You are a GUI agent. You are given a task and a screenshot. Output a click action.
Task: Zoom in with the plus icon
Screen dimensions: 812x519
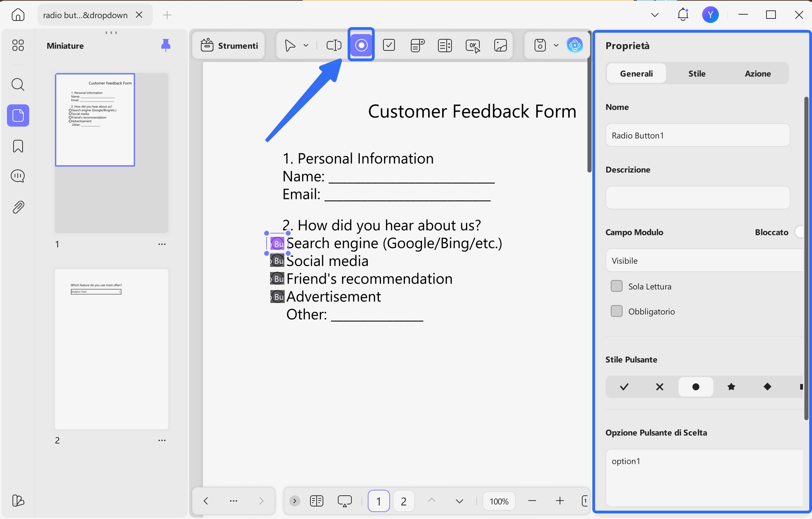point(560,501)
